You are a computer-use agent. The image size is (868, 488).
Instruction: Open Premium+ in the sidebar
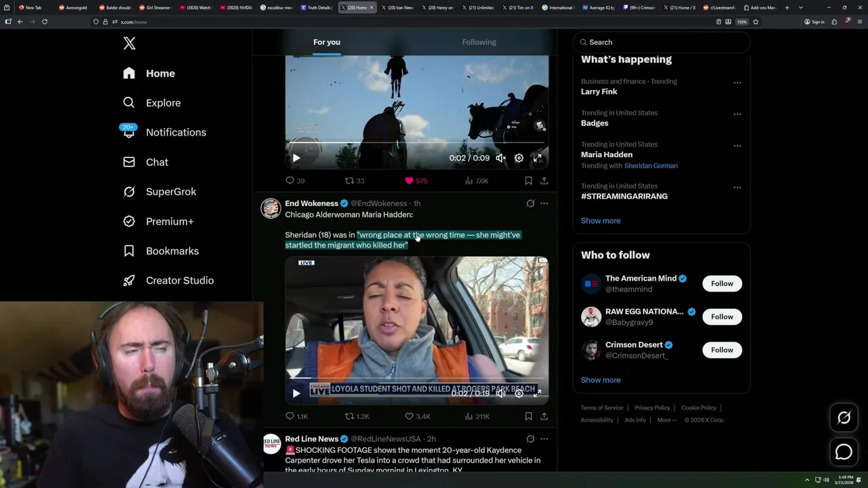click(159, 222)
